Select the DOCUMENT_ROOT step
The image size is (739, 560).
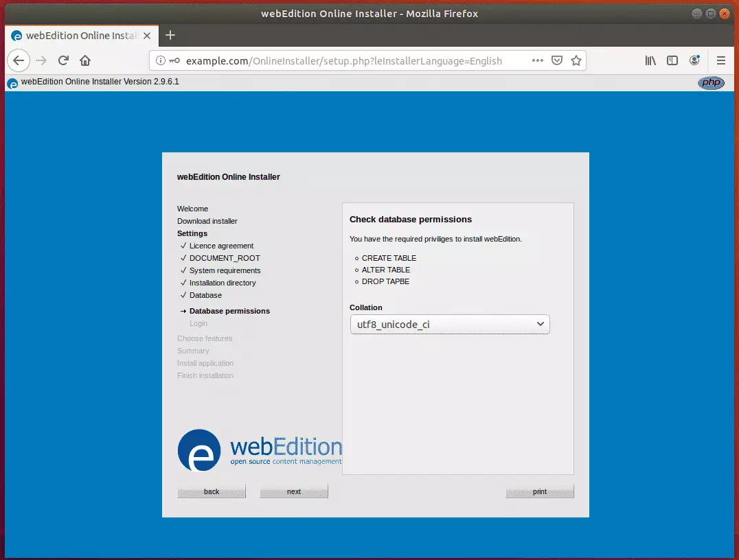225,258
